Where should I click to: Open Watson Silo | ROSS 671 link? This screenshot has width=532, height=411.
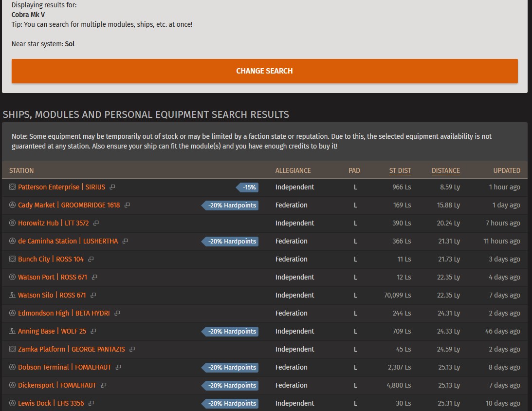(x=52, y=295)
